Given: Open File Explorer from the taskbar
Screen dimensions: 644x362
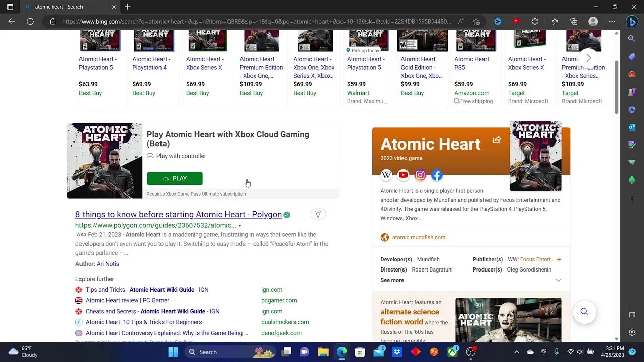Looking at the screenshot, I should point(323,352).
